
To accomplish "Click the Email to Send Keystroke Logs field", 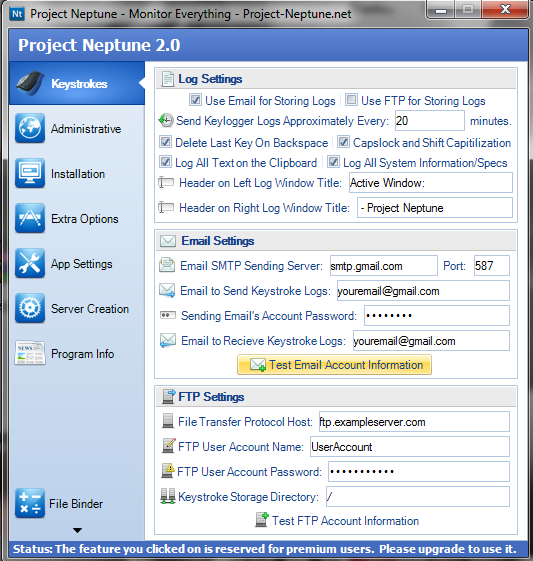I will [x=423, y=291].
